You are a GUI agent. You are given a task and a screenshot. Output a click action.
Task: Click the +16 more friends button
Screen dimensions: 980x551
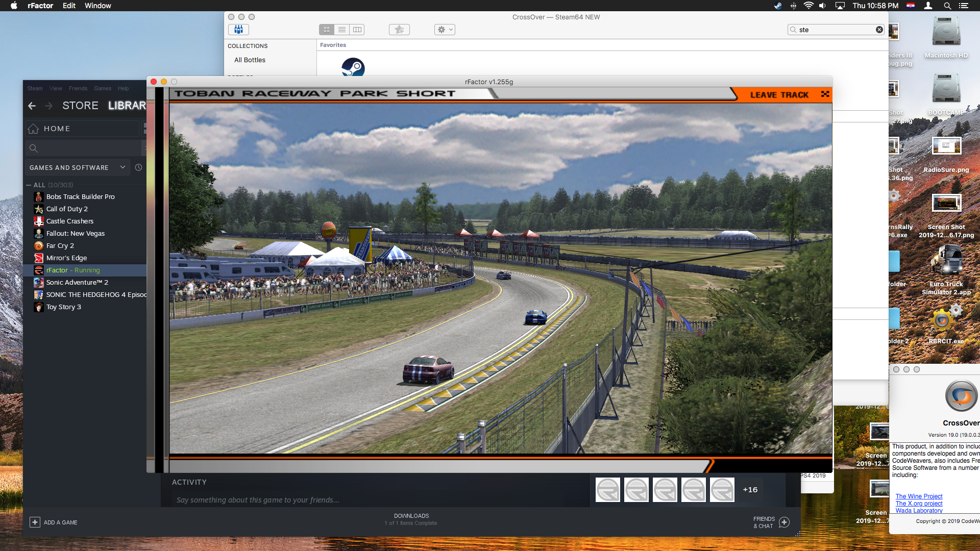point(750,490)
